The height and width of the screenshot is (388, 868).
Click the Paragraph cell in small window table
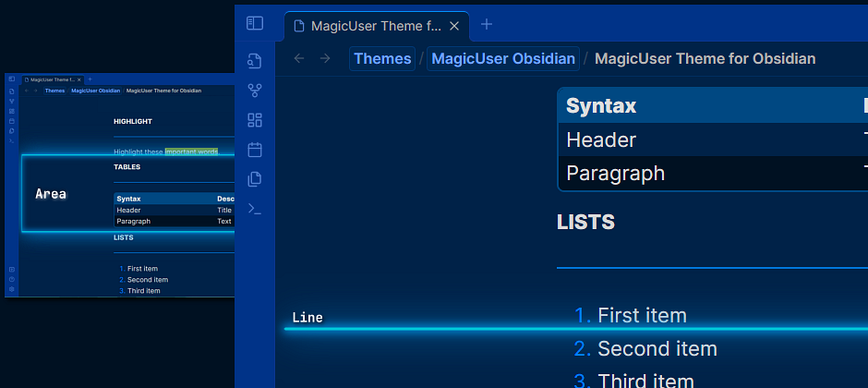(133, 222)
